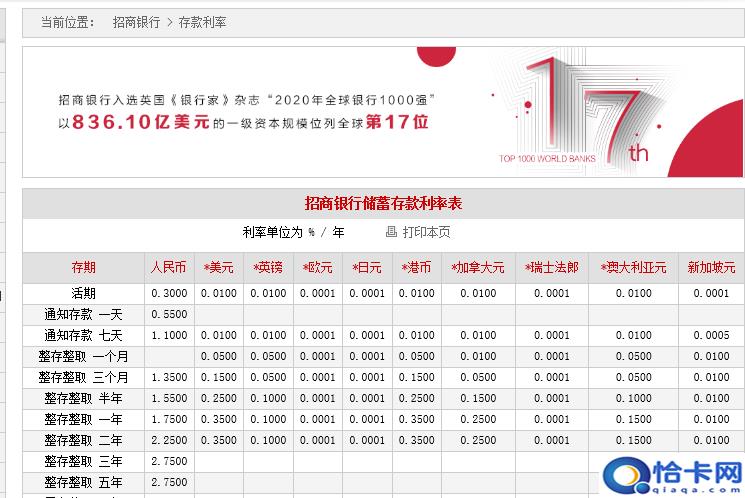Click the 17th world banks banner
This screenshot has width=745, height=498.
click(x=382, y=112)
